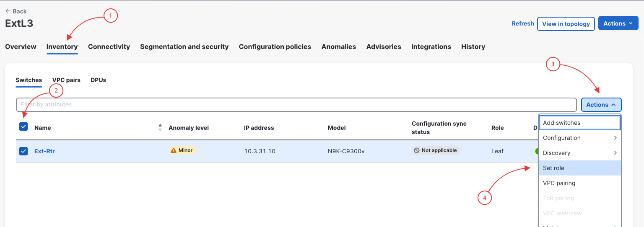
Task: Open the VPC pairs sub-tab
Action: click(66, 80)
